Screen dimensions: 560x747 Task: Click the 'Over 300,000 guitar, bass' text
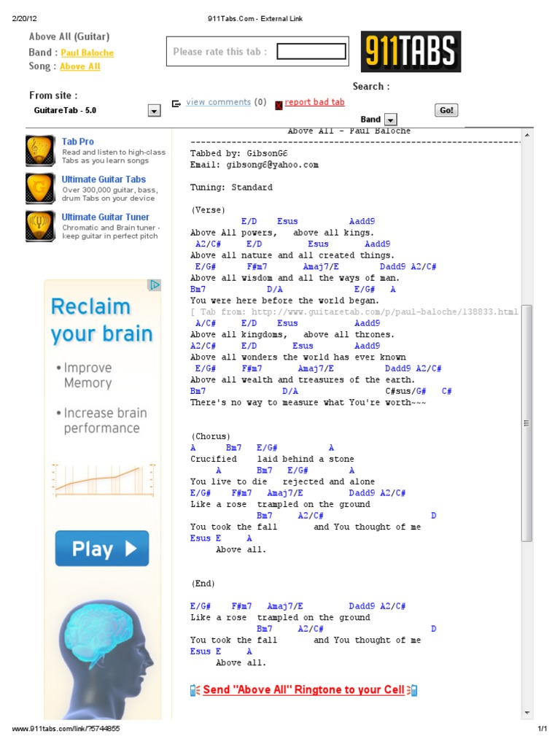click(110, 194)
